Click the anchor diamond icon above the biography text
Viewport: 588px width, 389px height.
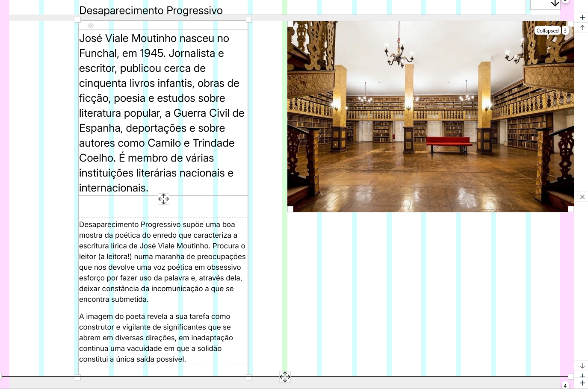(x=90, y=26)
